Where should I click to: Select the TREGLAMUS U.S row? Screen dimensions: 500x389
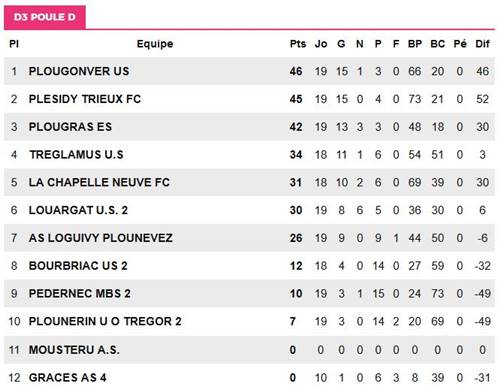click(x=249, y=155)
